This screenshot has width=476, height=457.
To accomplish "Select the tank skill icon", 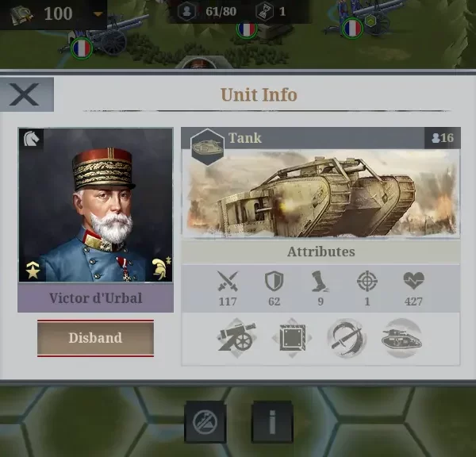I will [401, 338].
